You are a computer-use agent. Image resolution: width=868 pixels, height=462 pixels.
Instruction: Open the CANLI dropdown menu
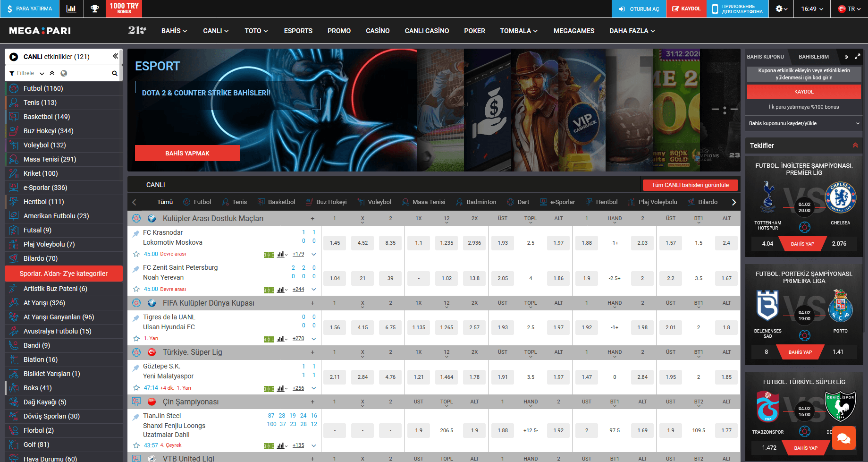(x=216, y=31)
